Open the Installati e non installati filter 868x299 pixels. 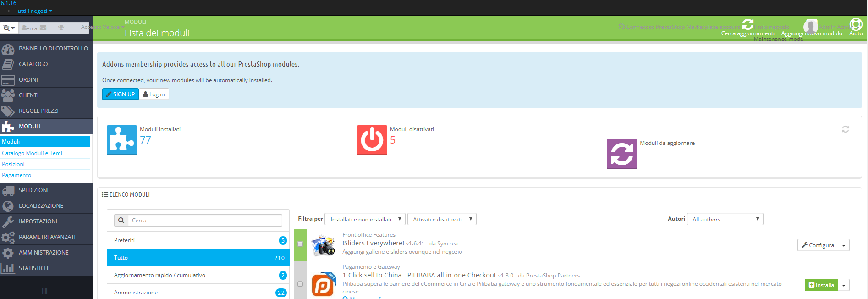(365, 219)
